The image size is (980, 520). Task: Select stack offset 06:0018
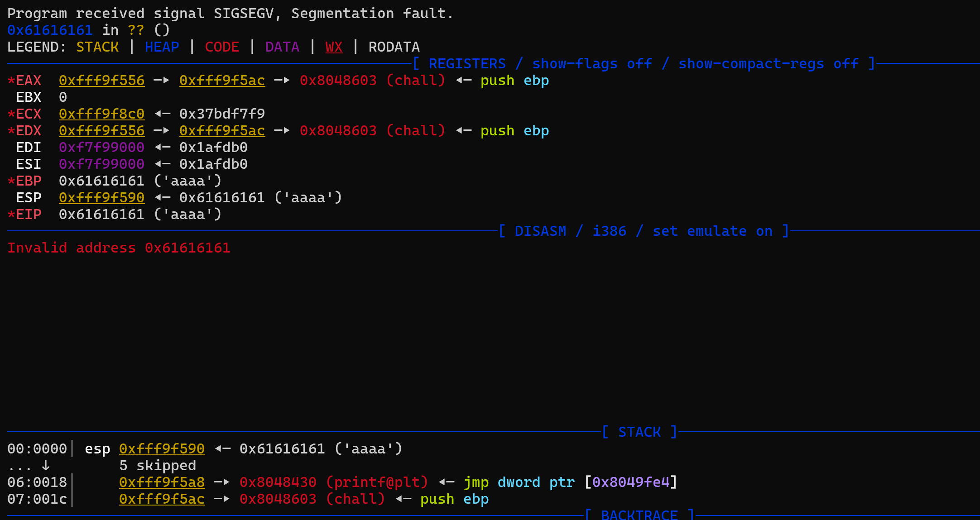37,482
